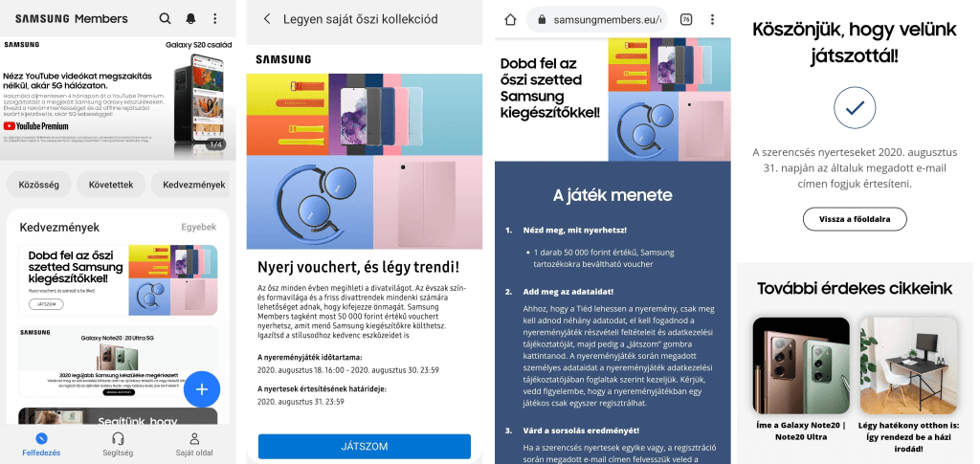The height and width of the screenshot is (464, 980).
Task: Tap the blue plus floating button
Action: (x=202, y=389)
